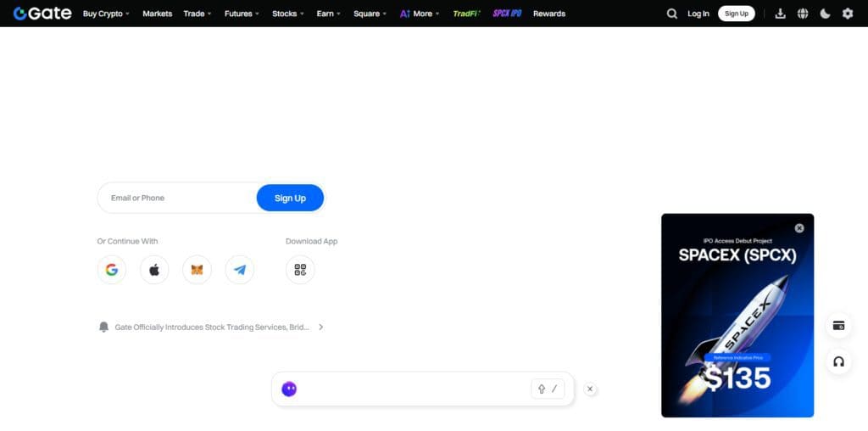The width and height of the screenshot is (868, 431).
Task: Continue with Google icon
Action: click(x=112, y=270)
